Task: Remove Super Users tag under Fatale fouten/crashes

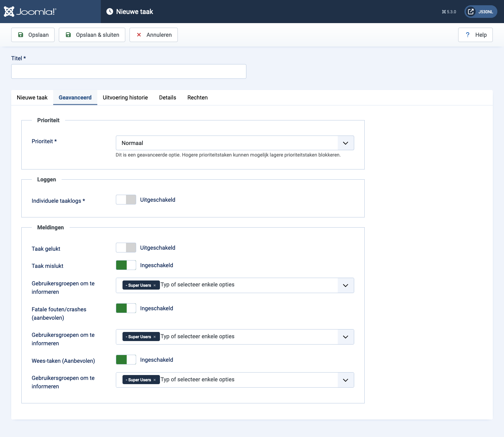Action: point(155,337)
